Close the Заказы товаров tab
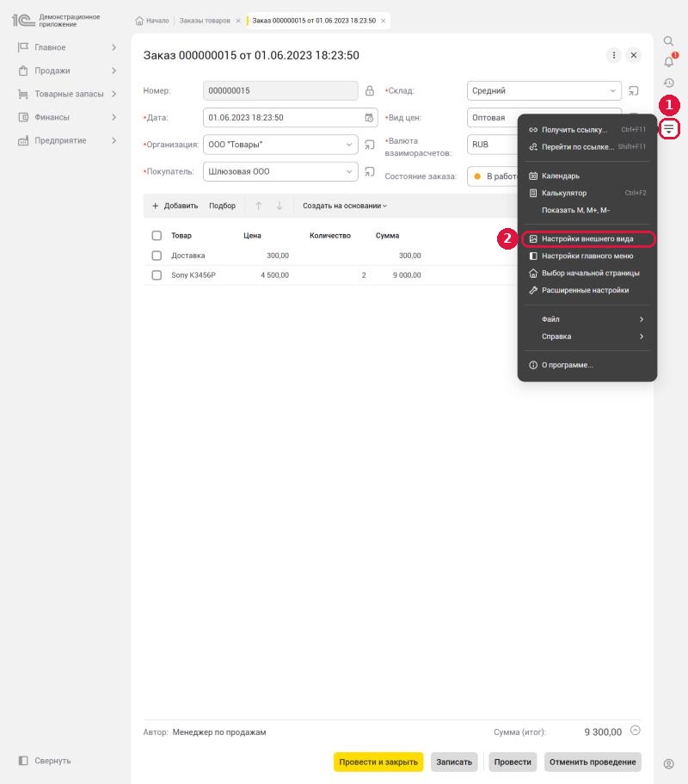The width and height of the screenshot is (688, 784). coord(238,21)
